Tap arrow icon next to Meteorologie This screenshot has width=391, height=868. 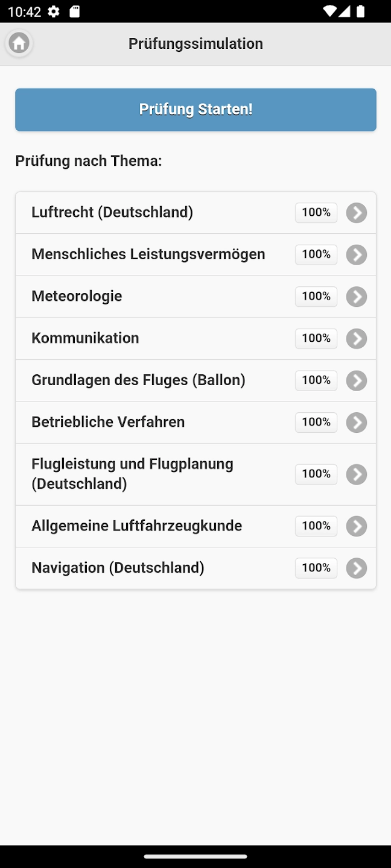[357, 297]
